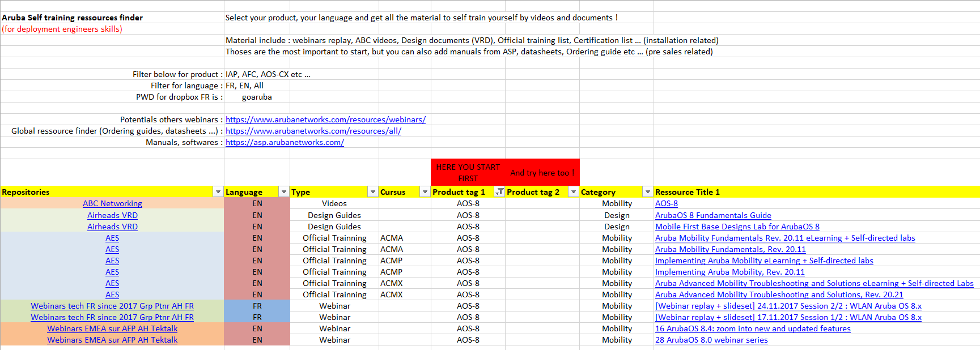Open Webinars EMEA link in 28 ArubaOS 8.0 row
Viewport: 980px width, 350px height.
point(112,340)
